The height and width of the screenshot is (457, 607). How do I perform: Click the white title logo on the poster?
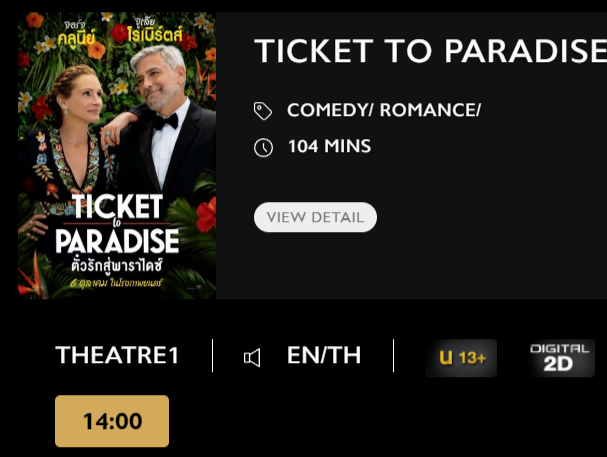tap(117, 224)
